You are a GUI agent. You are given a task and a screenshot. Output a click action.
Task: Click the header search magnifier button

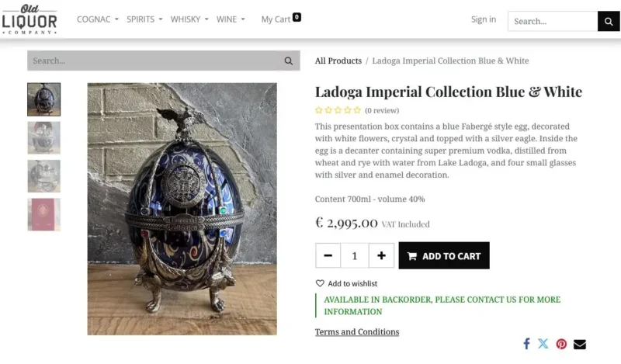click(609, 21)
